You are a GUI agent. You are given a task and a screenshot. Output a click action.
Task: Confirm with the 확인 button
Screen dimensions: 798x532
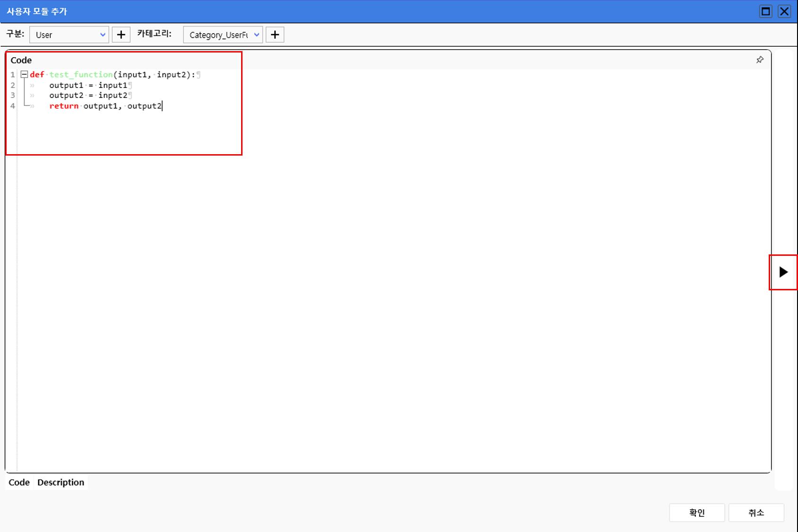coord(696,513)
